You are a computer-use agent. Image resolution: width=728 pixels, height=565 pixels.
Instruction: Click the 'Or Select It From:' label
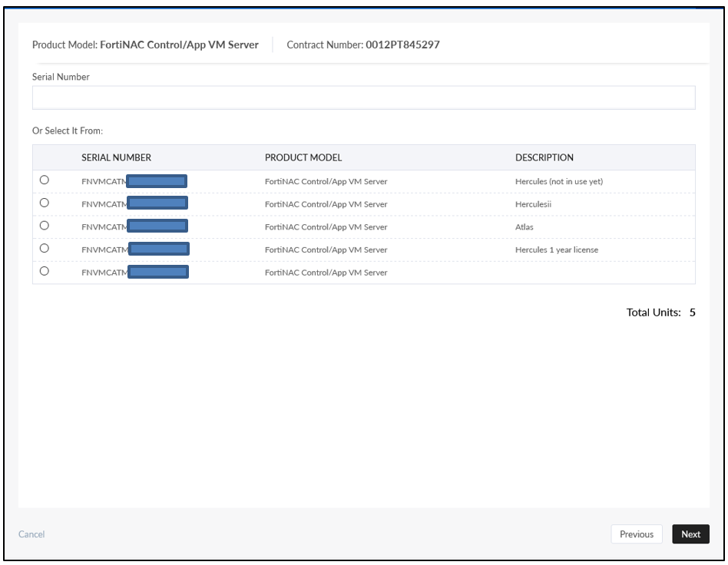(x=68, y=131)
